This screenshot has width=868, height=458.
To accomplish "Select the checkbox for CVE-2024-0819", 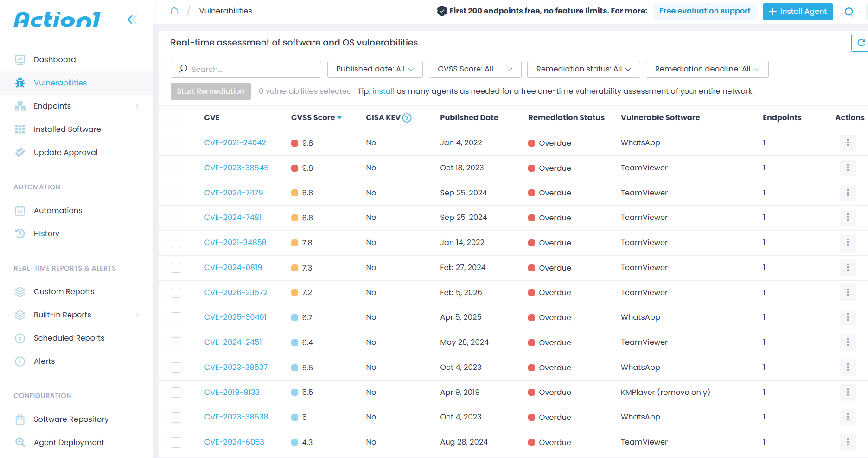I will [176, 268].
